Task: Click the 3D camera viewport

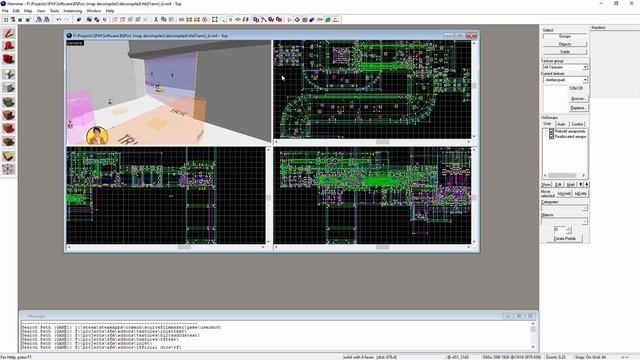Action: pyautogui.click(x=168, y=92)
